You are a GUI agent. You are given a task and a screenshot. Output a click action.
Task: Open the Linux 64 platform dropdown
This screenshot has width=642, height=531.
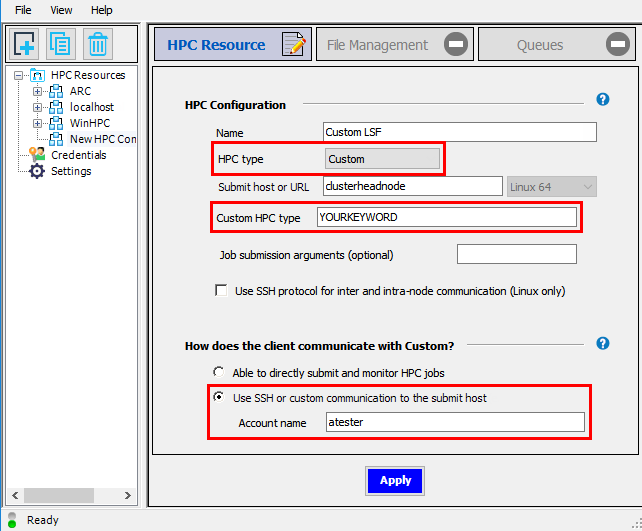click(552, 187)
